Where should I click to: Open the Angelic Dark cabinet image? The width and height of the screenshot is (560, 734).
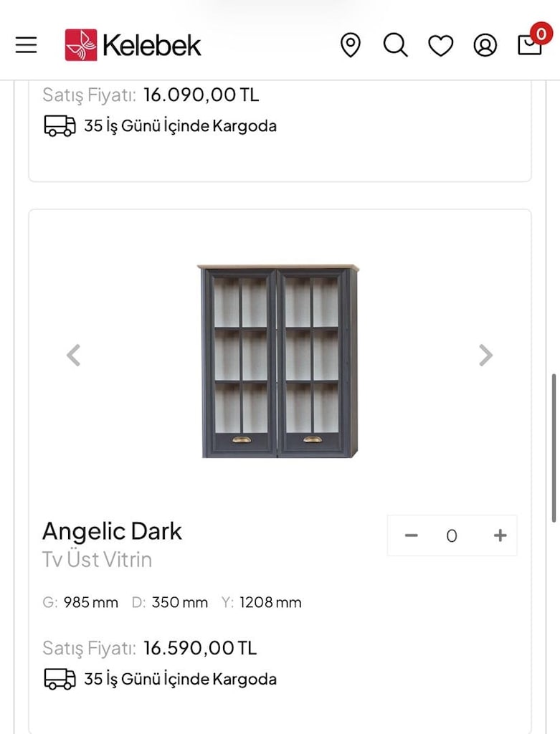(278, 361)
